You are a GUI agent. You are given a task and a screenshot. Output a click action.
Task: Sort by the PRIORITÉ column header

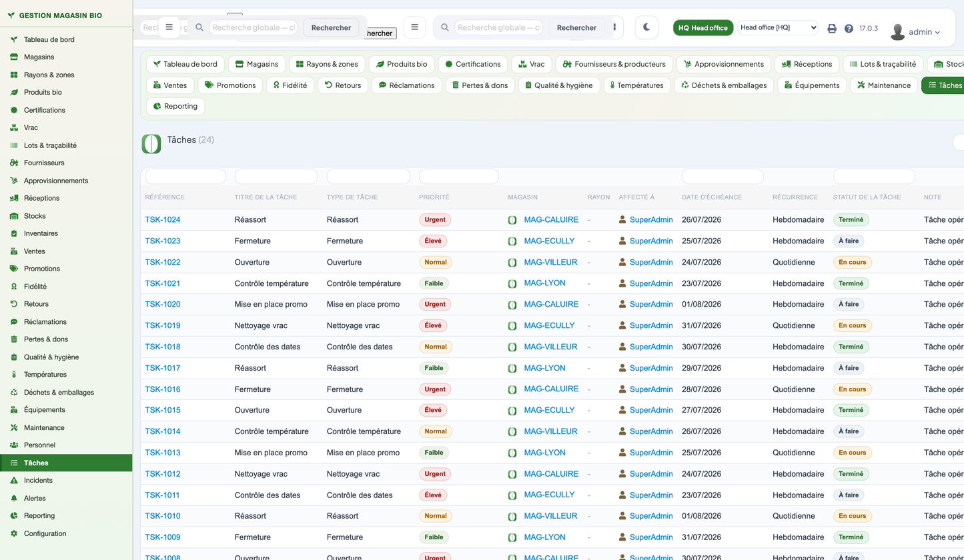point(434,197)
